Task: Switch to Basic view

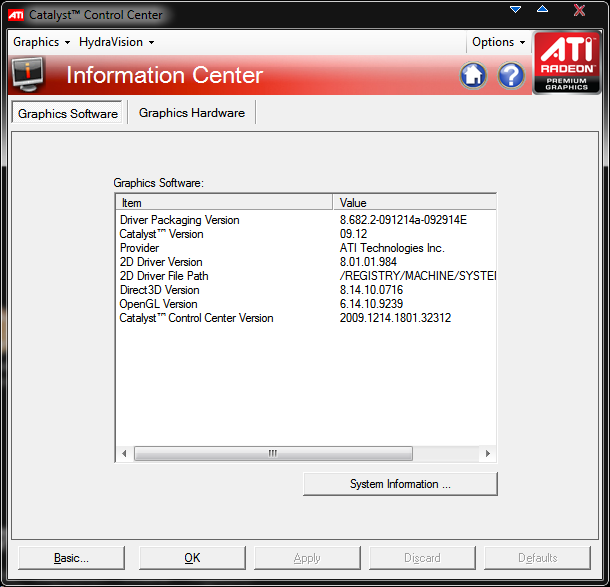Action: pyautogui.click(x=71, y=558)
